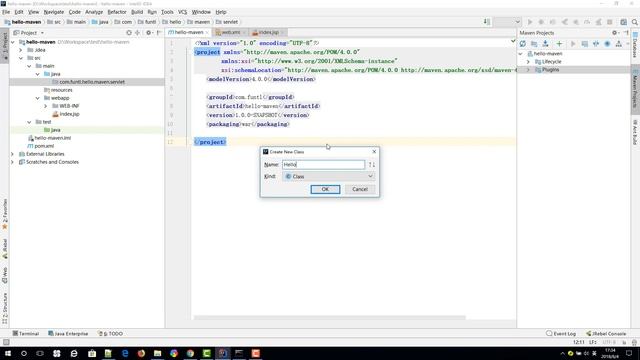640x360 pixels.
Task: Hide the Maven Projects panel
Action: (x=626, y=33)
